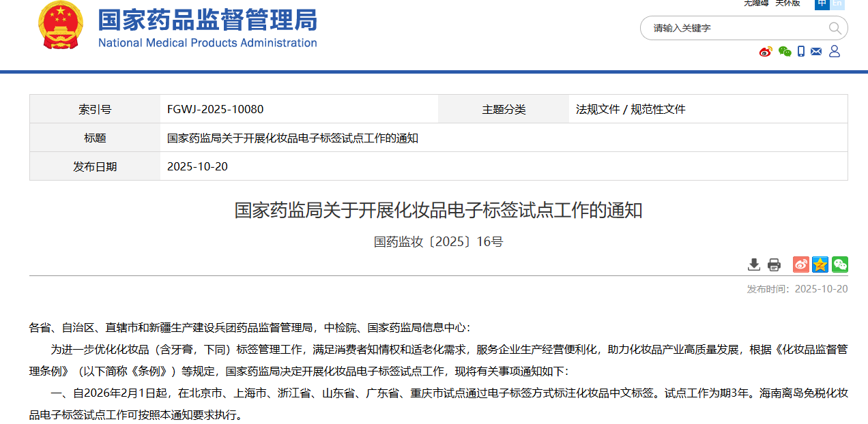
Task: Click the mobile phone icon in header
Action: click(x=801, y=52)
